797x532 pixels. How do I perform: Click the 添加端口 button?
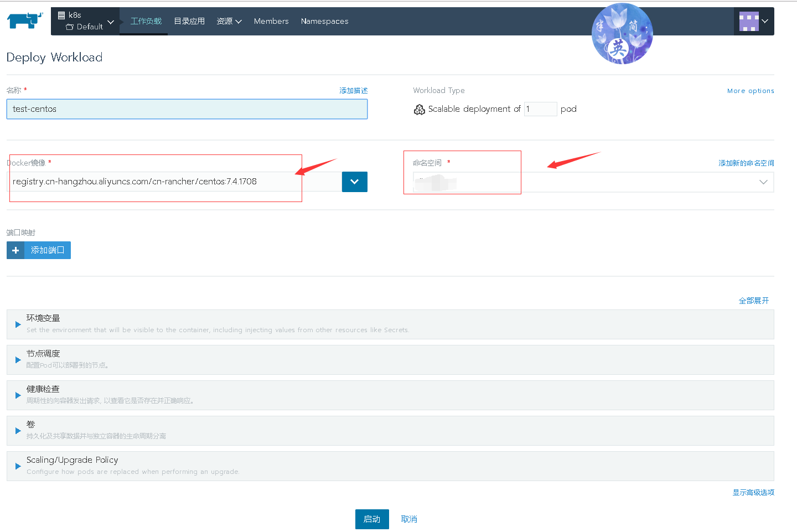point(39,250)
